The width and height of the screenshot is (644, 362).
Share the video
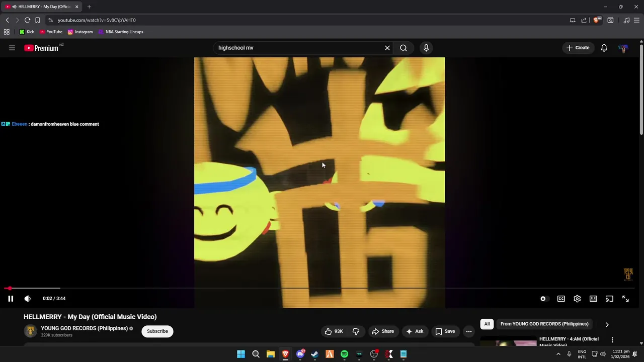pyautogui.click(x=383, y=331)
